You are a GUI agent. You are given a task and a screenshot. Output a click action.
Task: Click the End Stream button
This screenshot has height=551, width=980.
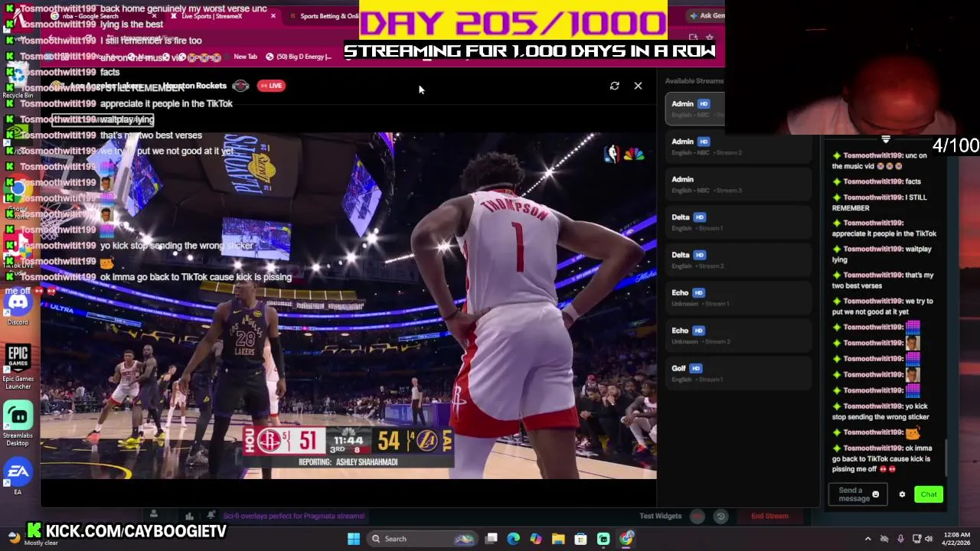[x=769, y=516]
